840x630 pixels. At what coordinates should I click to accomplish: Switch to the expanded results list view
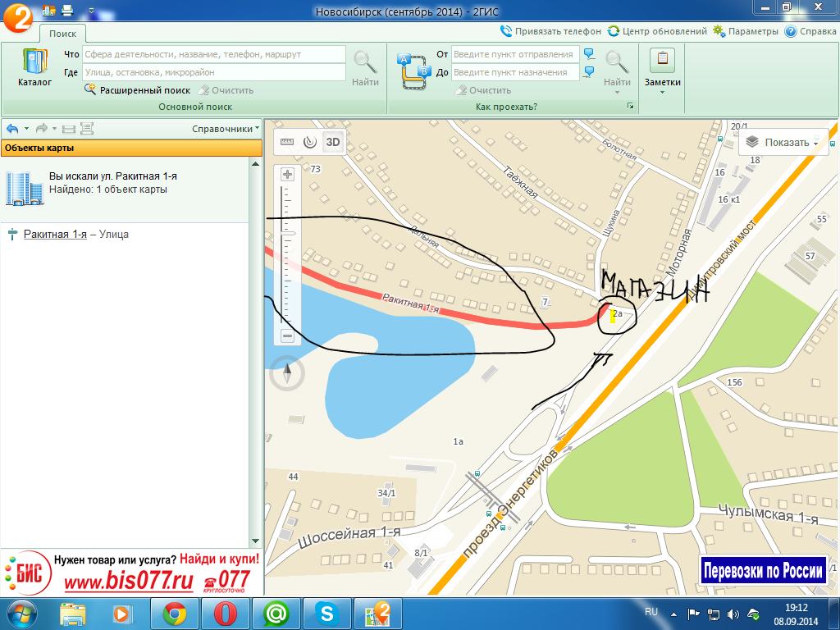[87, 129]
